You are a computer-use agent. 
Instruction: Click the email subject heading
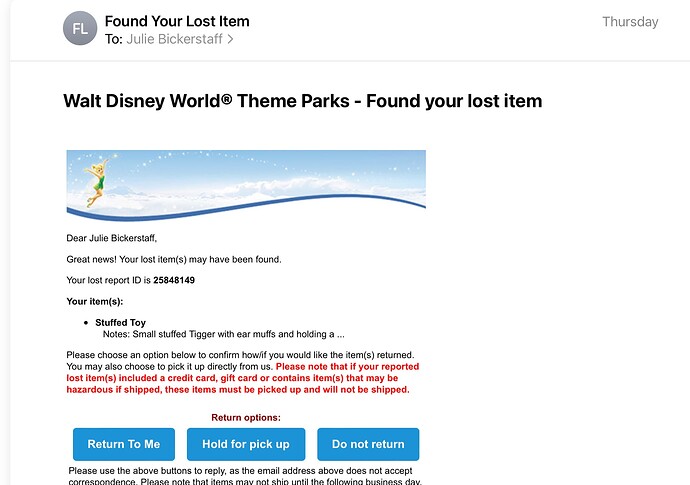[302, 101]
